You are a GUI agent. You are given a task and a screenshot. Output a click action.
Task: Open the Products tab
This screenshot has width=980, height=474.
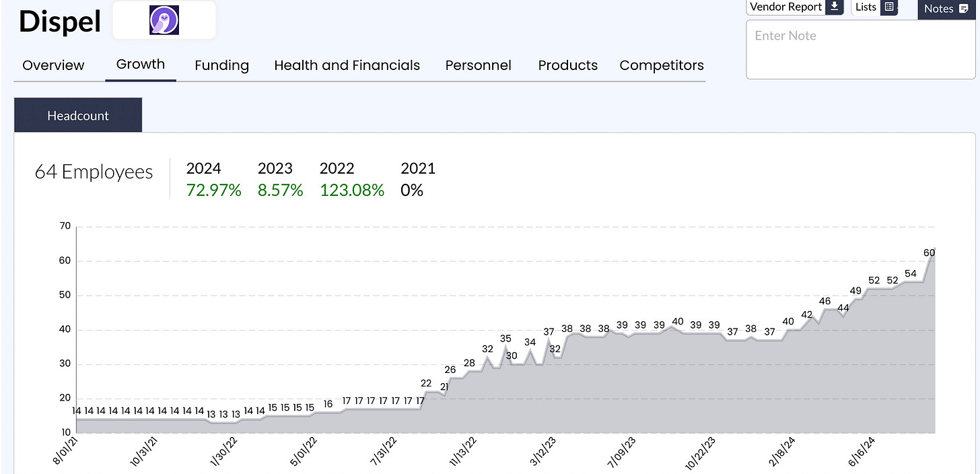pos(567,65)
